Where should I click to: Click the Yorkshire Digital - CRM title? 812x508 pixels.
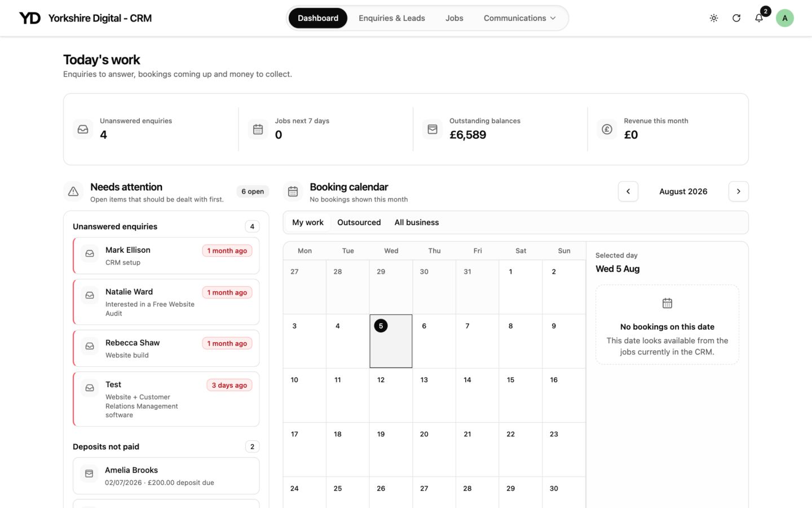pyautogui.click(x=100, y=18)
